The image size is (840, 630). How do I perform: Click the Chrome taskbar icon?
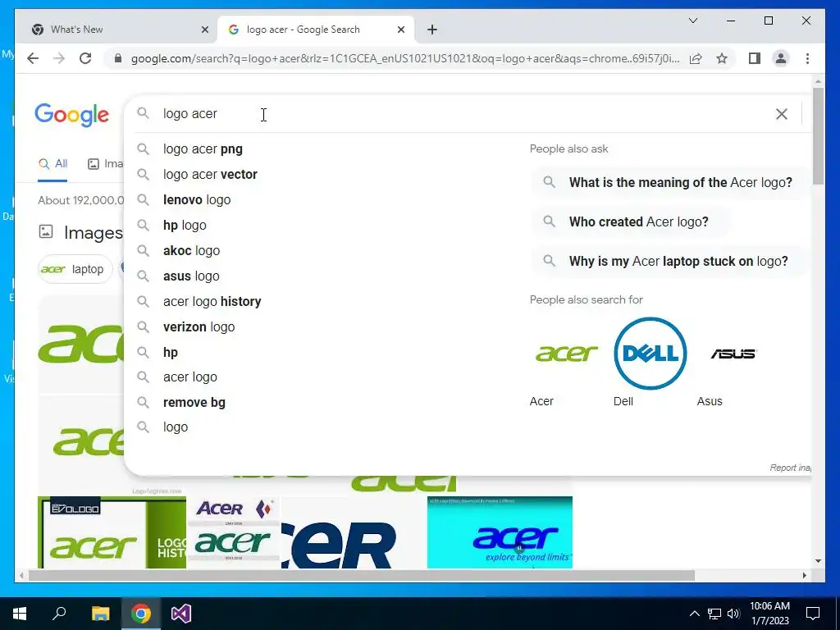(x=141, y=614)
